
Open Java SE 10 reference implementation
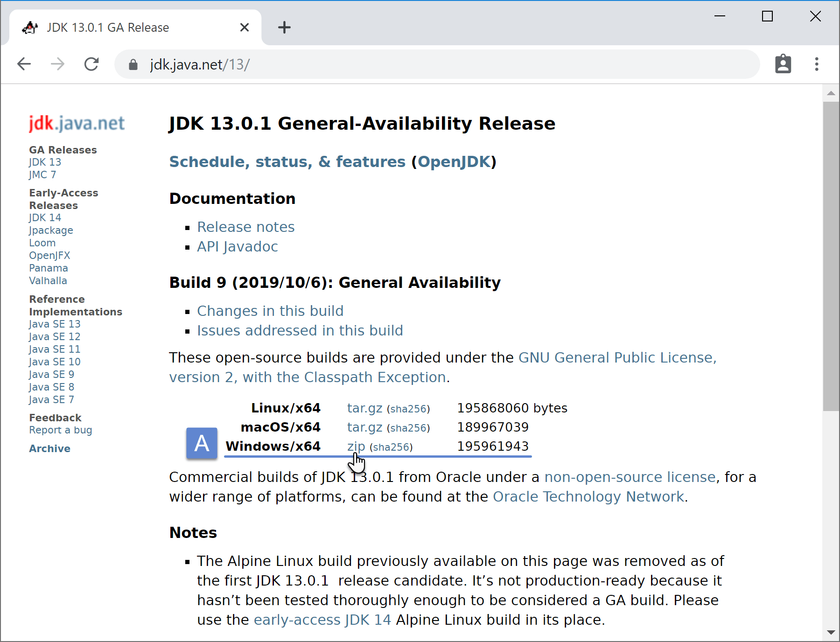55,362
